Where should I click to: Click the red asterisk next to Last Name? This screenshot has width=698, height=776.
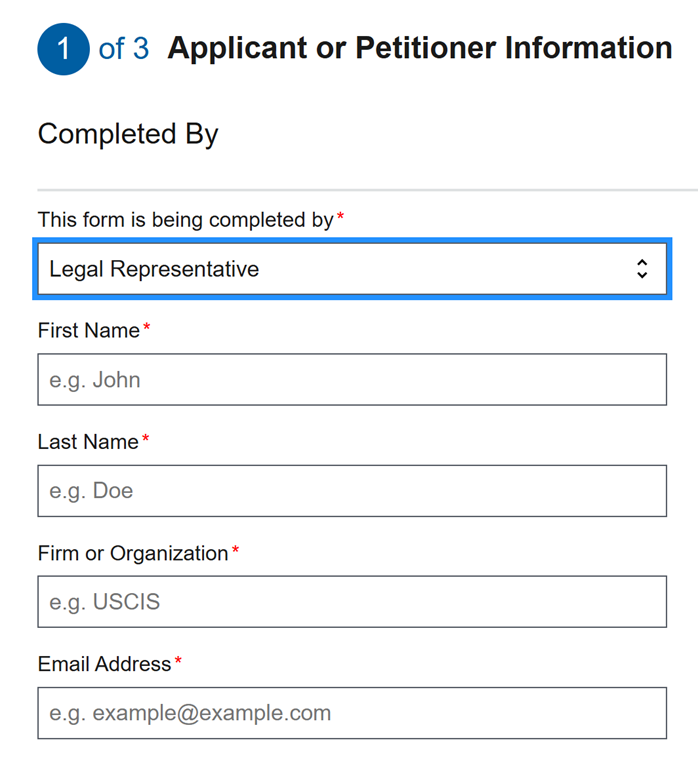tap(145, 439)
